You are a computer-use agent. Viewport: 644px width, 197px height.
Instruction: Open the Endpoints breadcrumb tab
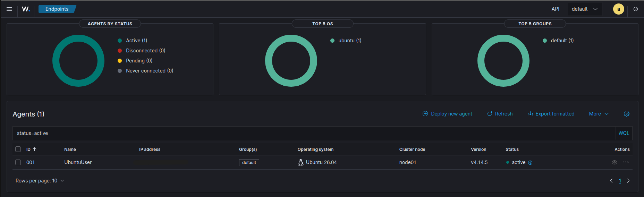click(x=57, y=9)
